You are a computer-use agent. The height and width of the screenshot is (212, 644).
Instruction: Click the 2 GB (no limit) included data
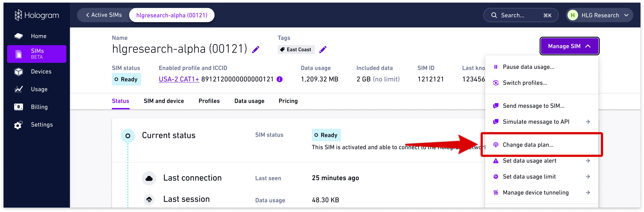(x=378, y=79)
